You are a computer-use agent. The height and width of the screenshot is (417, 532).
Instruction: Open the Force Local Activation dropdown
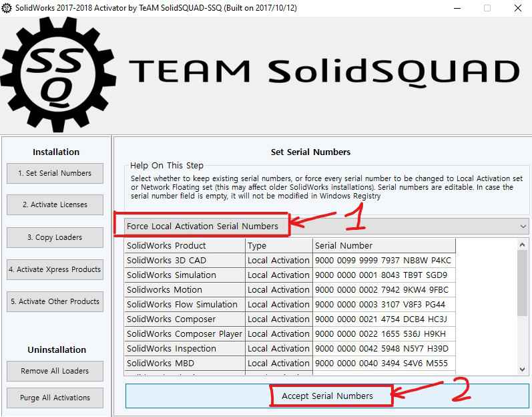click(320, 227)
